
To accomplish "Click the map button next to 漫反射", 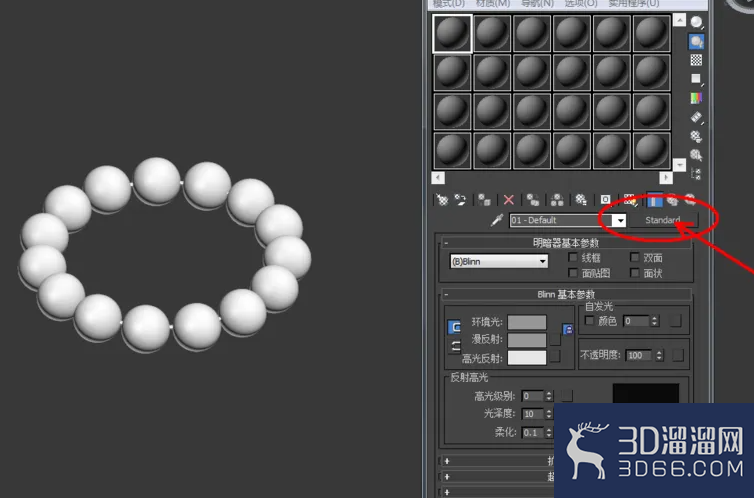I will click(x=555, y=339).
